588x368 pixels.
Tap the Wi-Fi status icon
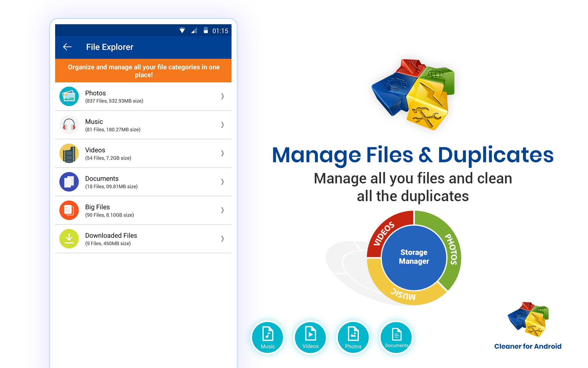(x=182, y=30)
